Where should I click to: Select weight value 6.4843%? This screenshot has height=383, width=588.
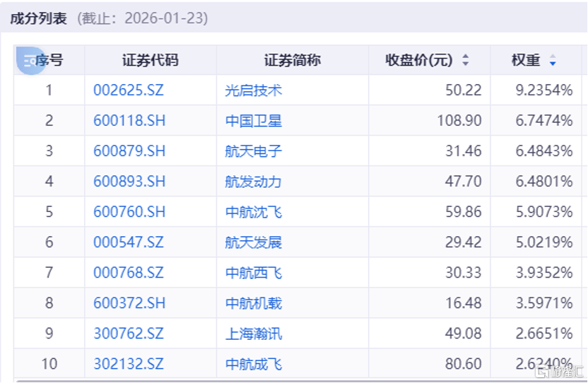pos(544,151)
